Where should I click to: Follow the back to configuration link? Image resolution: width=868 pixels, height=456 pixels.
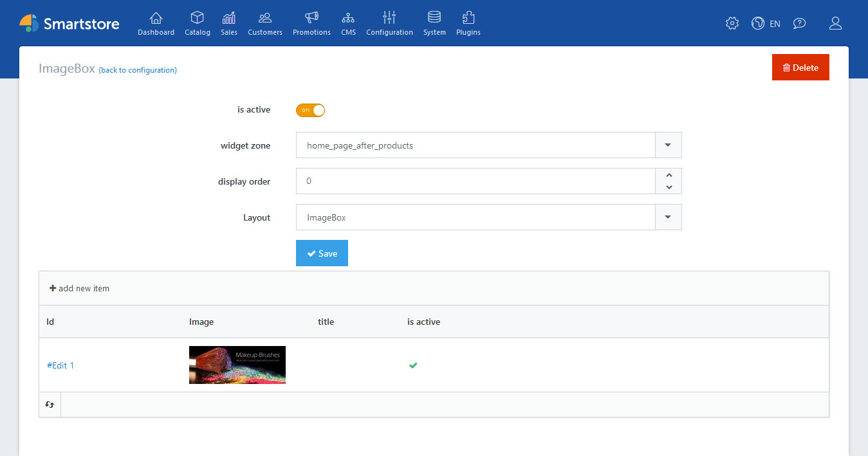point(138,70)
